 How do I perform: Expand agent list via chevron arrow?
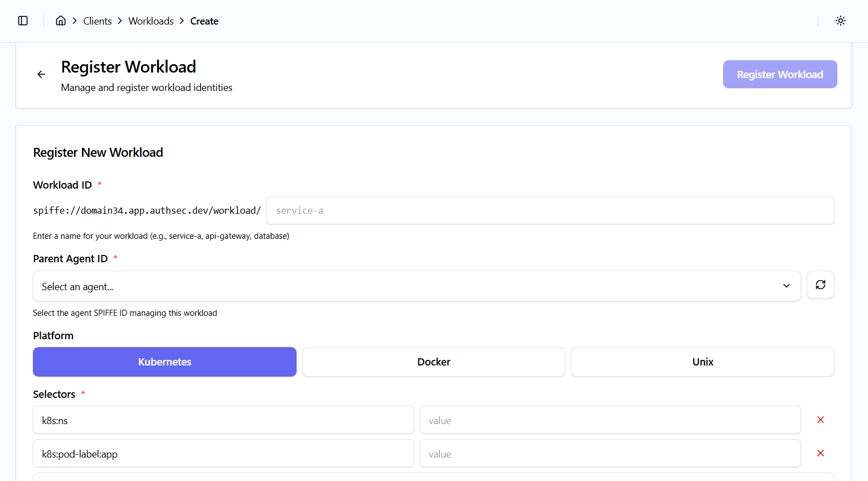(786, 286)
